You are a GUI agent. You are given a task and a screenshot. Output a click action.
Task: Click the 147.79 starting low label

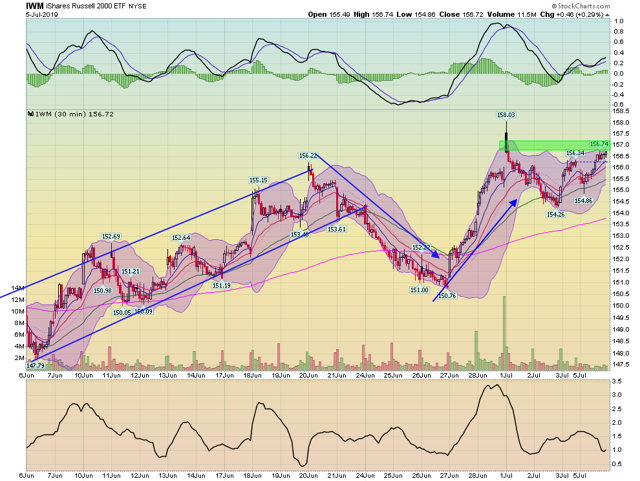click(x=36, y=365)
